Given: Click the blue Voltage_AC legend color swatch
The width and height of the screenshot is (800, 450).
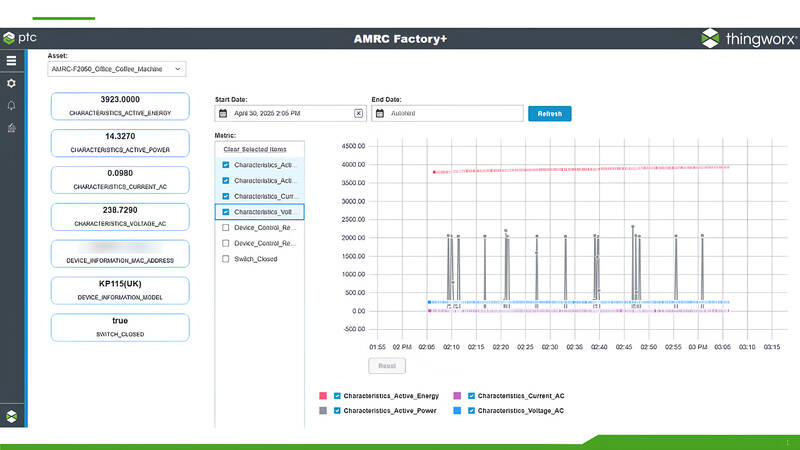Looking at the screenshot, I should coord(457,411).
